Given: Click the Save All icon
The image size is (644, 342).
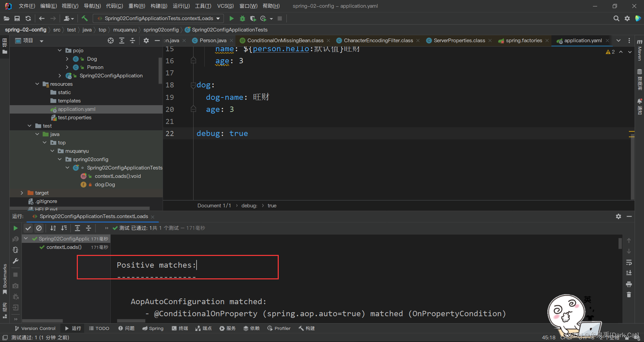Looking at the screenshot, I should [x=17, y=18].
